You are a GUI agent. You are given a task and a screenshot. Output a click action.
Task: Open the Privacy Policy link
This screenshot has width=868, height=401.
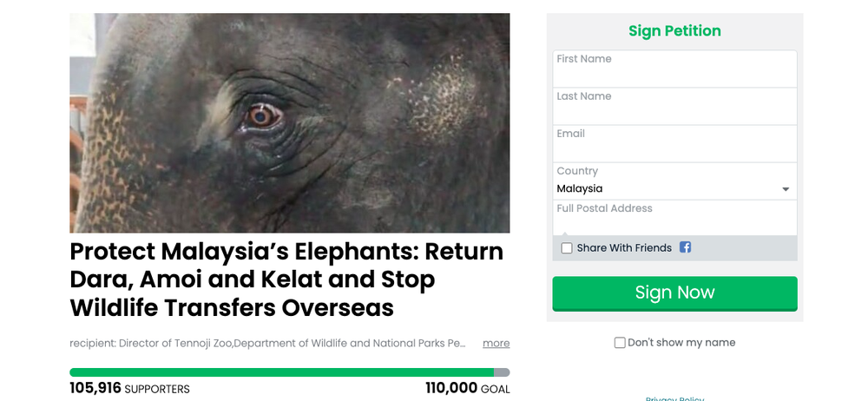tap(674, 398)
